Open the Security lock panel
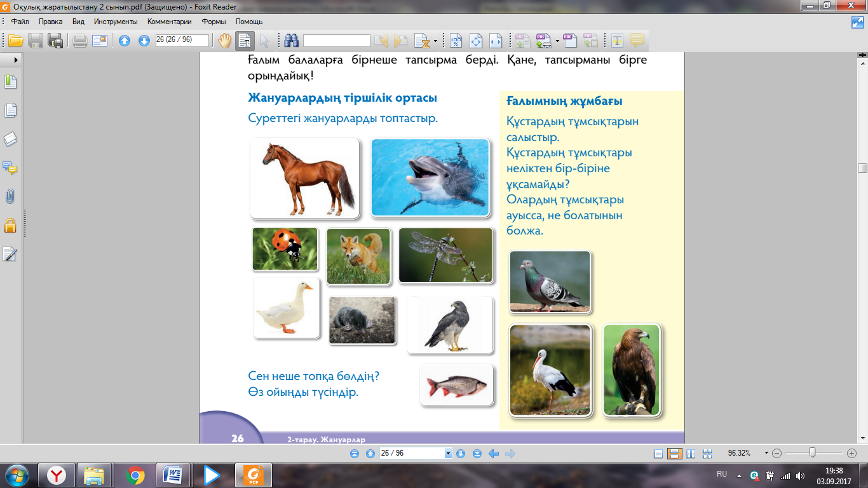868x488 pixels. [x=10, y=225]
